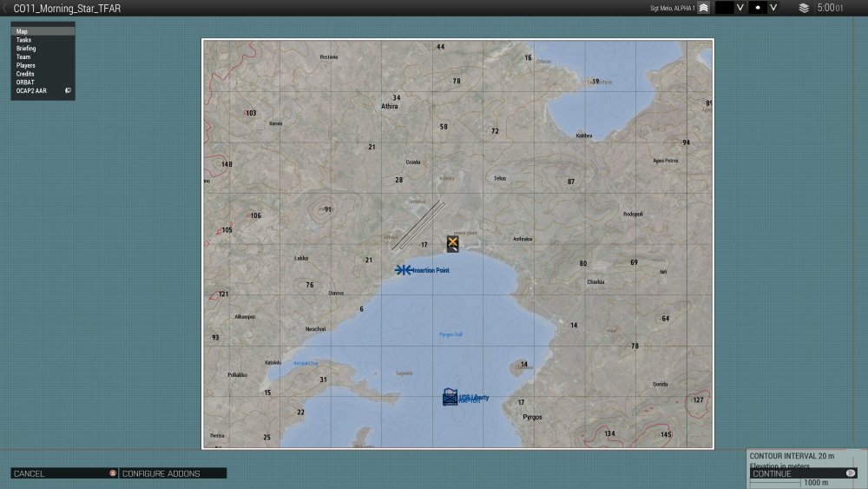Show the Team list

click(23, 57)
